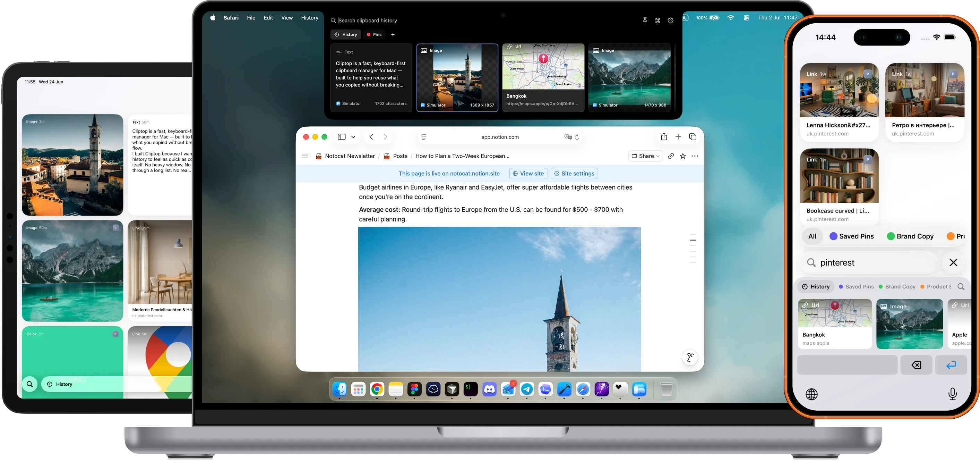The height and width of the screenshot is (461, 980).
Task: Open Telegram from the Dock
Action: 526,389
